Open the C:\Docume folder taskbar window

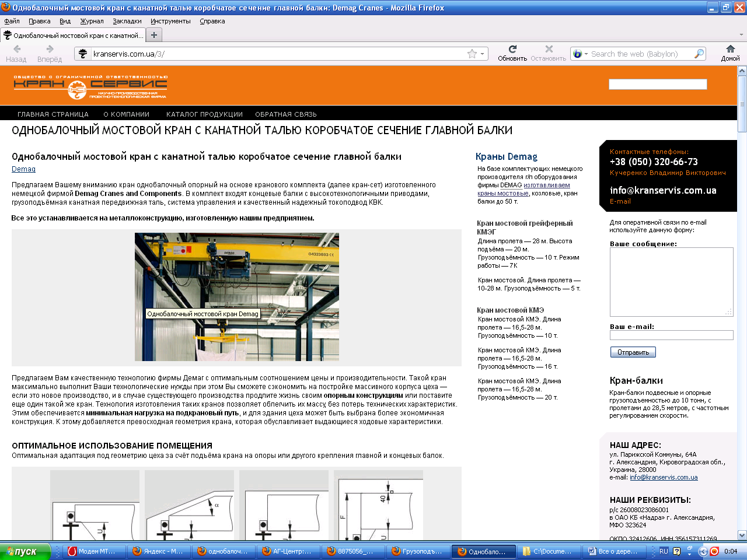(x=549, y=551)
